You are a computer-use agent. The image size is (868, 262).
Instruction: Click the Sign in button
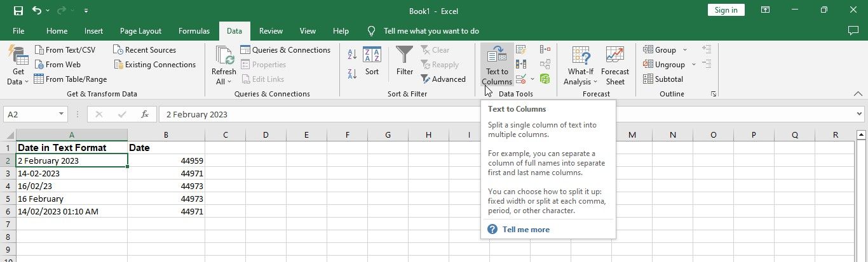(726, 10)
